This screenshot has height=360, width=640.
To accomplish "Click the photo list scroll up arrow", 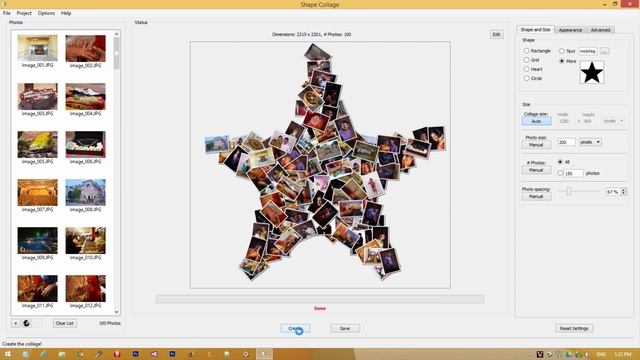I will tap(117, 34).
